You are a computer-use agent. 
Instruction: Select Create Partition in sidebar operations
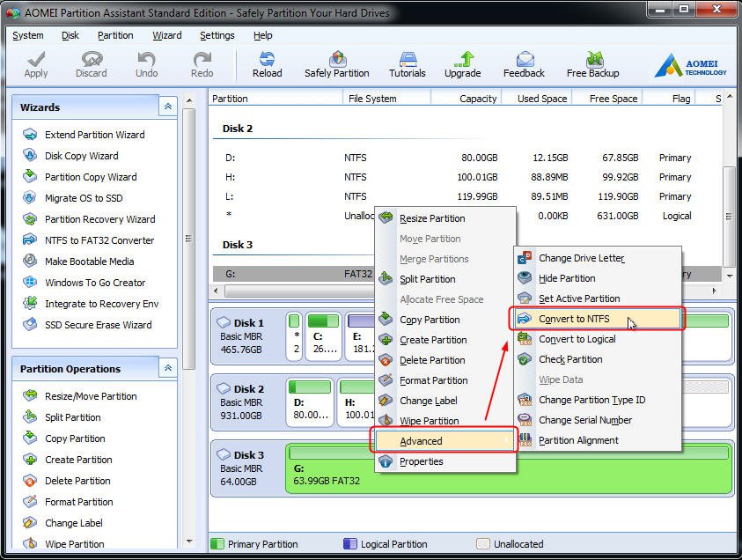78,460
